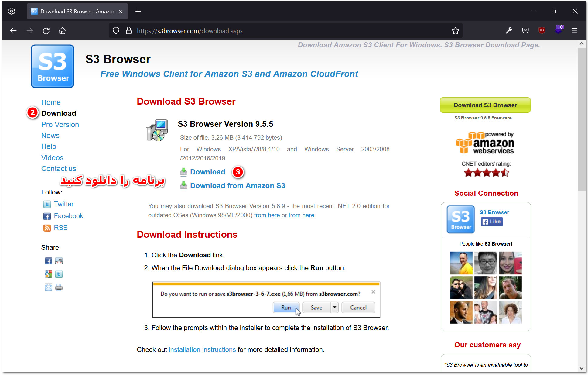Viewport: 588px width, 375px height.
Task: Email this page via the envelope icon
Action: [x=48, y=287]
